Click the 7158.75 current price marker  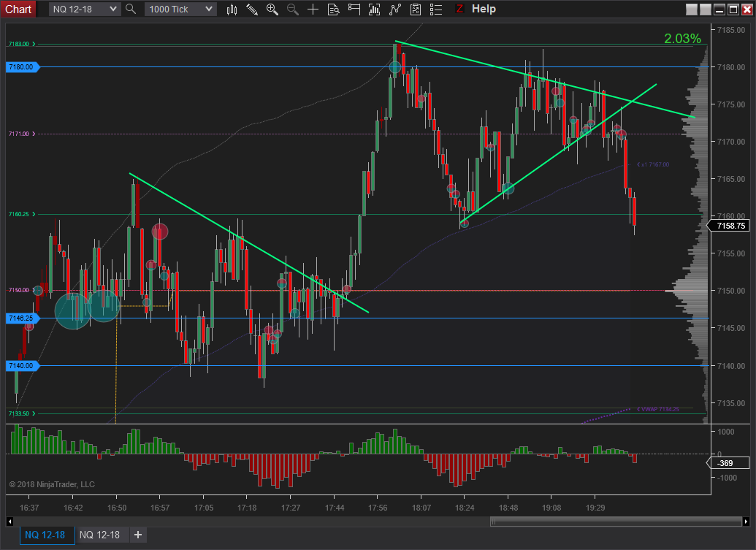[728, 226]
